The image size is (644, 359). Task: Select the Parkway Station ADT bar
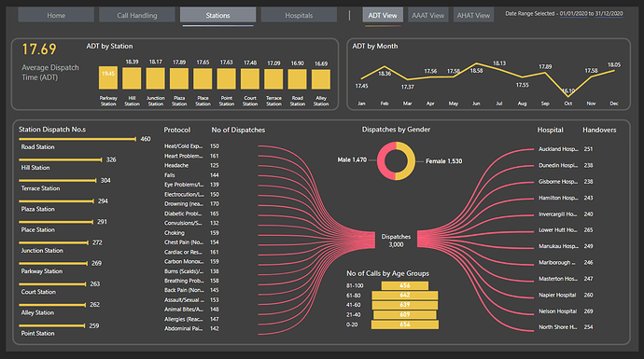[x=108, y=78]
